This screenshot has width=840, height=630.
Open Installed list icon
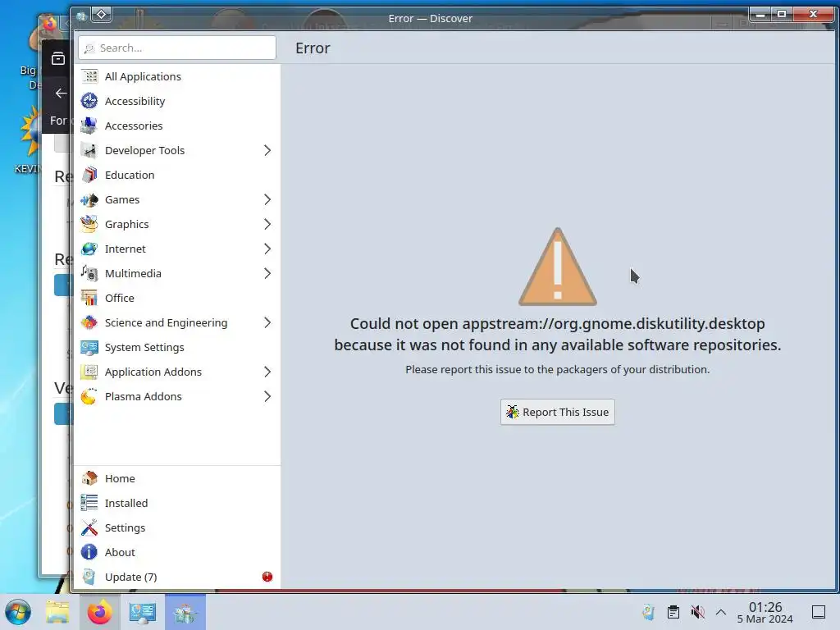tap(89, 503)
